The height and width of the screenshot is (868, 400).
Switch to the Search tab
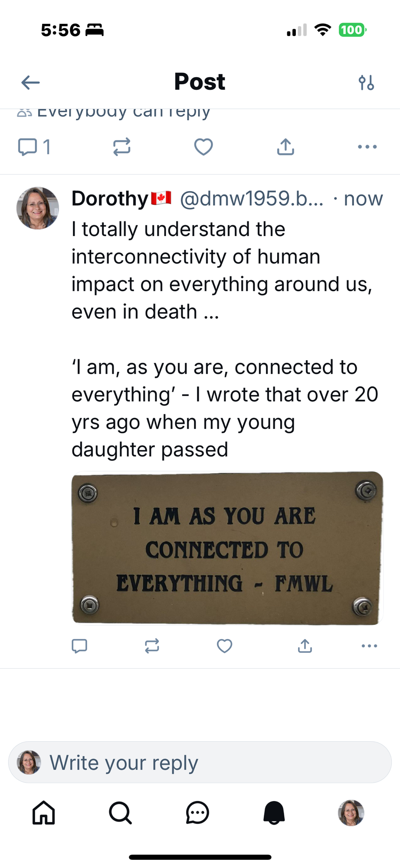pos(120,812)
